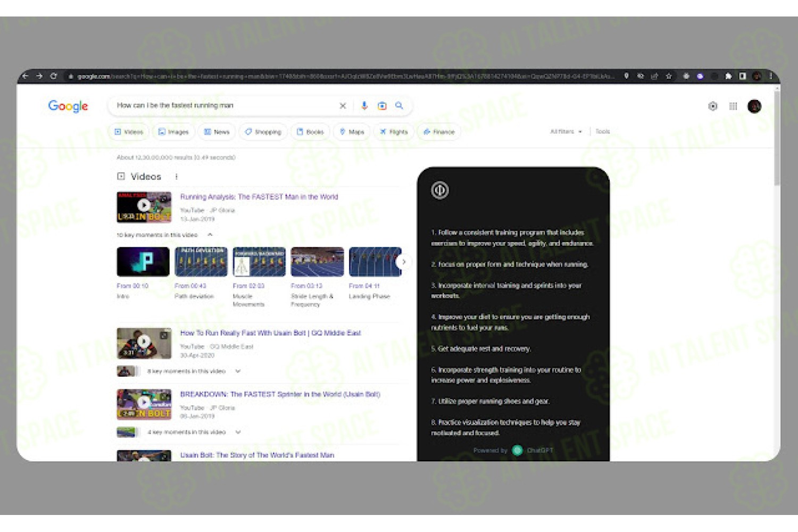Clear the search box with the X
798x532 pixels.
click(x=343, y=106)
